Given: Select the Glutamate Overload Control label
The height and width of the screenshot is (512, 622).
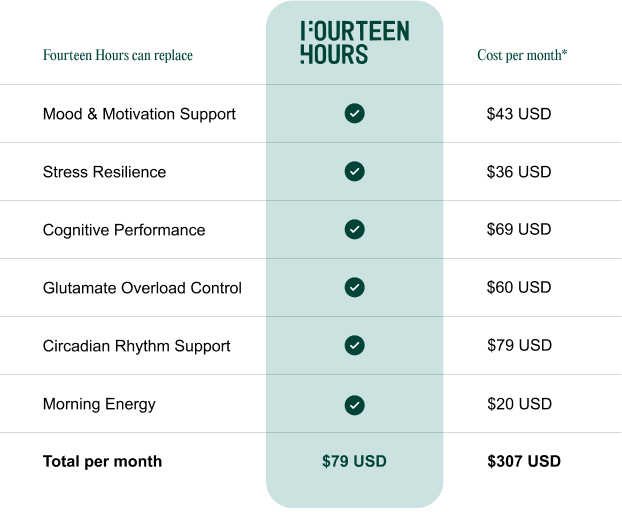Looking at the screenshot, I should click(x=142, y=288).
